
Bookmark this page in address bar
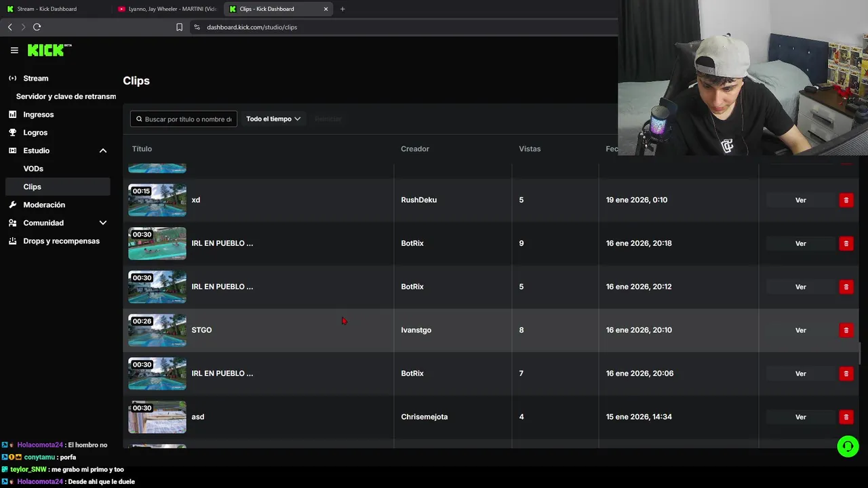pos(179,27)
